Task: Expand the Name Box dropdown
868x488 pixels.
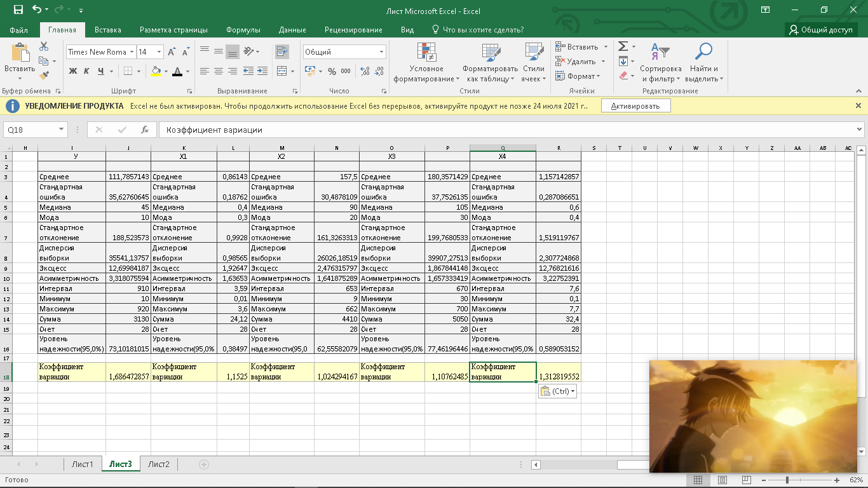Action: (62, 130)
